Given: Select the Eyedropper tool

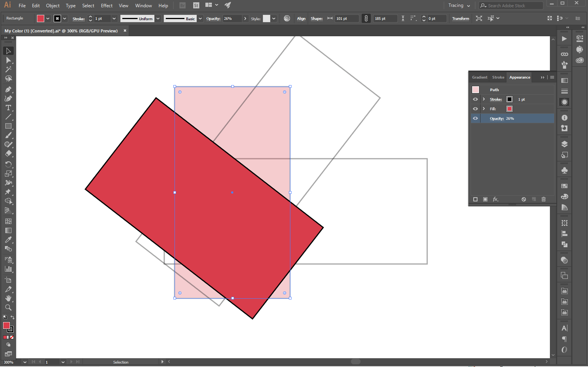Looking at the screenshot, I should pos(8,240).
